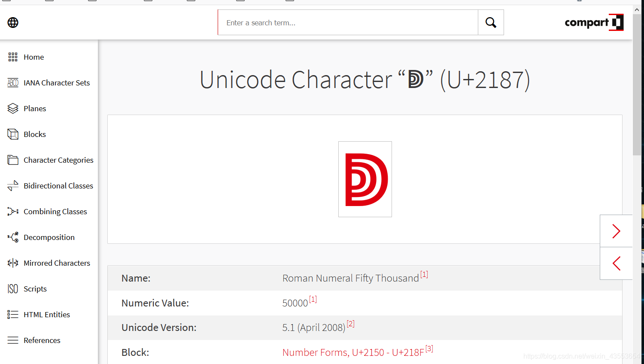The width and height of the screenshot is (644, 364).
Task: Go to previous character with left chevron
Action: coord(616,264)
